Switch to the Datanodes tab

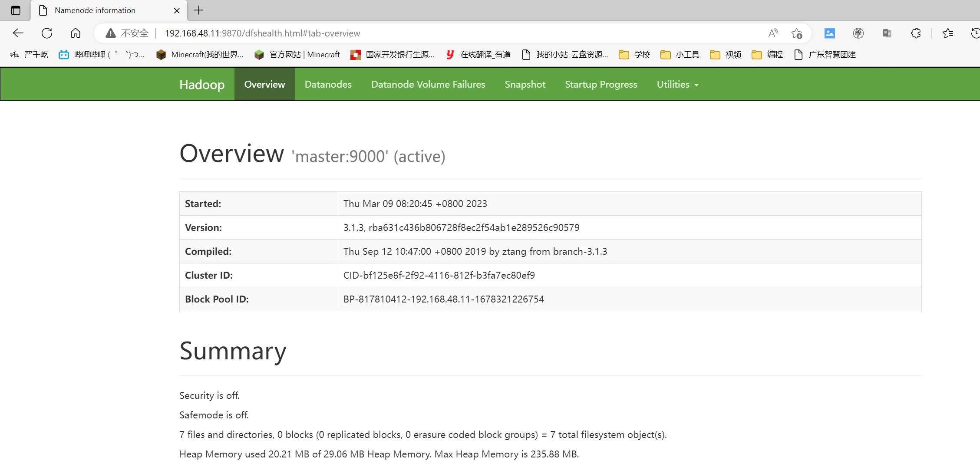(328, 84)
